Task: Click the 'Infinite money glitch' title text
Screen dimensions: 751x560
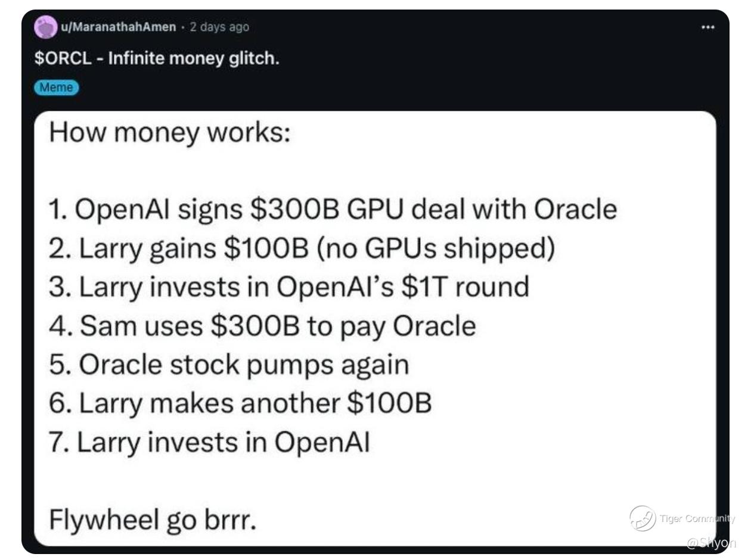Action: click(190, 60)
